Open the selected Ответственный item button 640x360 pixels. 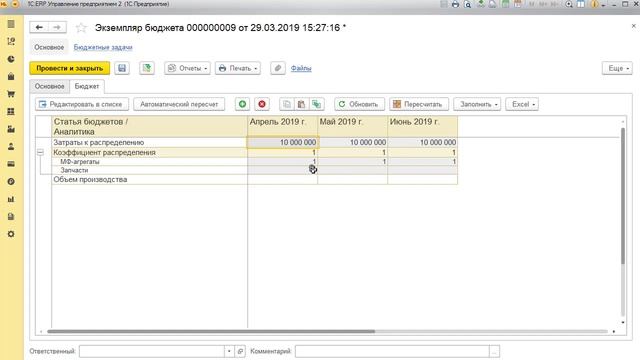click(240, 351)
